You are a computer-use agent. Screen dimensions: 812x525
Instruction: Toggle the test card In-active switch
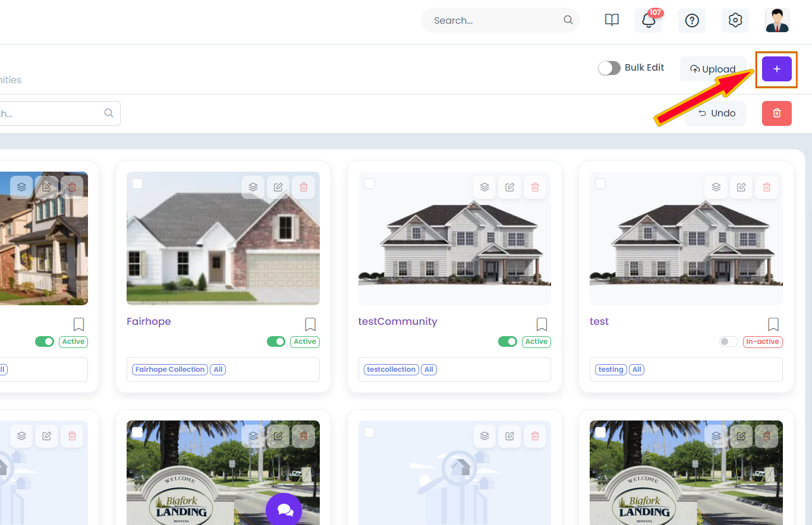(728, 341)
